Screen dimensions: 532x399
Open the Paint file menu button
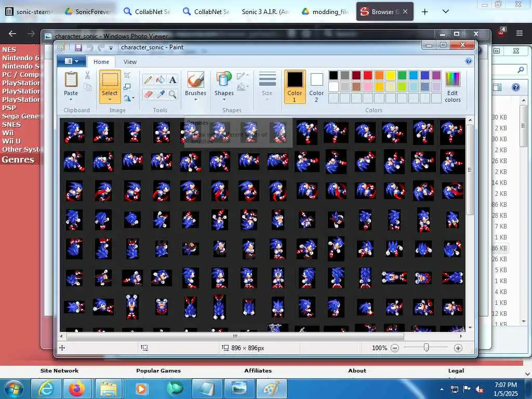[x=71, y=61]
